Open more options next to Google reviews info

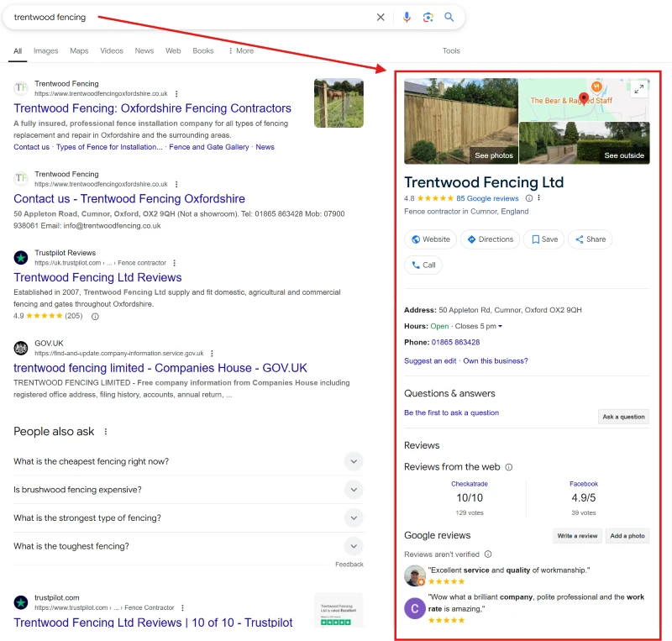(x=538, y=198)
